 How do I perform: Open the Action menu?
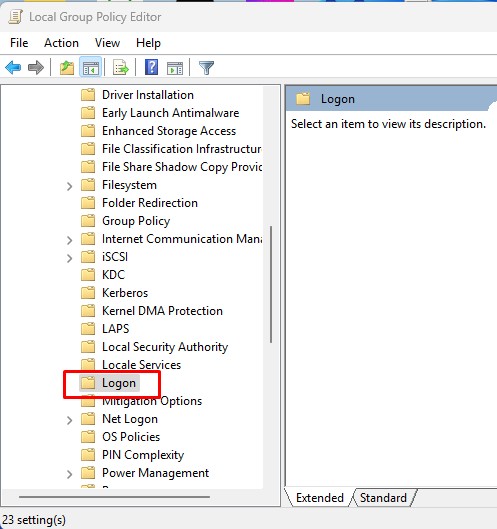click(x=61, y=43)
